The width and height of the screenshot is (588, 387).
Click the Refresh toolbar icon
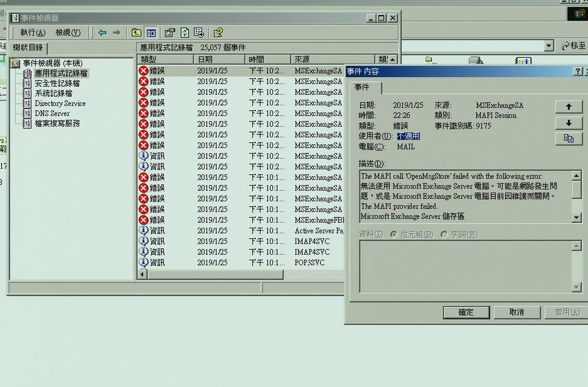click(x=184, y=33)
